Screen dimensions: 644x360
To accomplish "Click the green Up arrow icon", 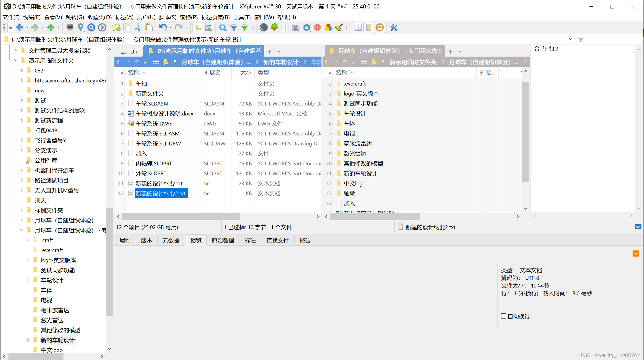I will (x=51, y=27).
